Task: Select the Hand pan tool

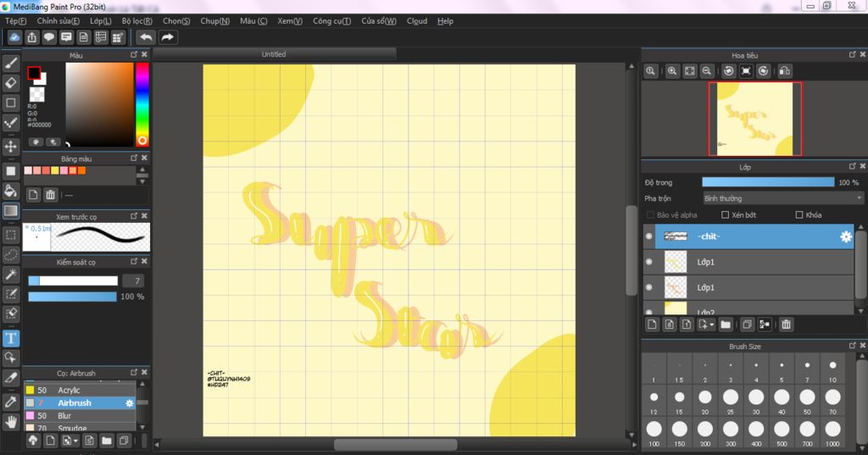Action: [x=10, y=422]
